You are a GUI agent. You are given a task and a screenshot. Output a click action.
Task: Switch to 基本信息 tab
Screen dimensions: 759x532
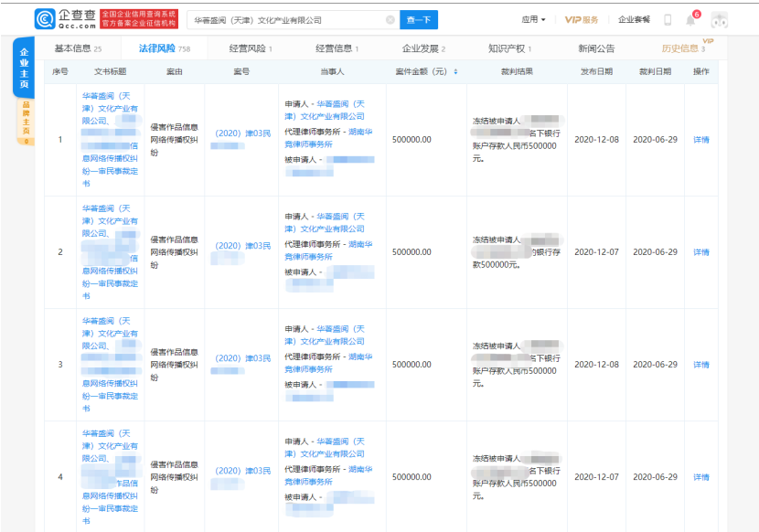pyautogui.click(x=78, y=48)
